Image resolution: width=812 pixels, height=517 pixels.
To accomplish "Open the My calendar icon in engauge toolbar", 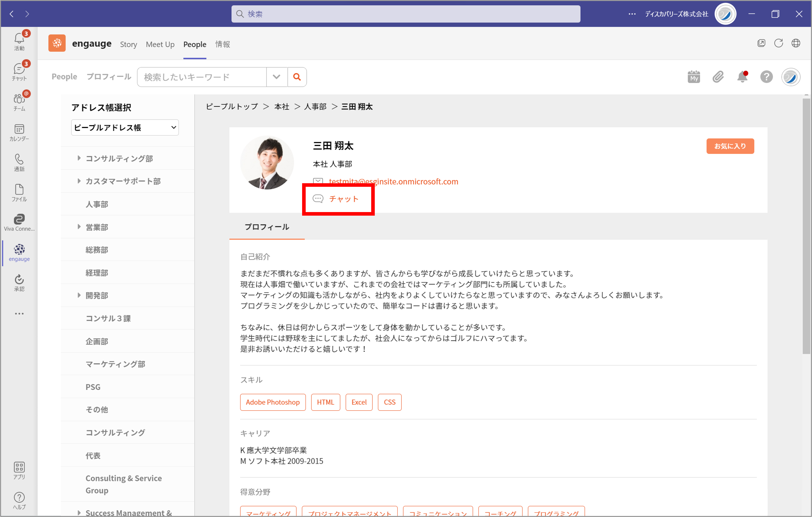I will (694, 77).
